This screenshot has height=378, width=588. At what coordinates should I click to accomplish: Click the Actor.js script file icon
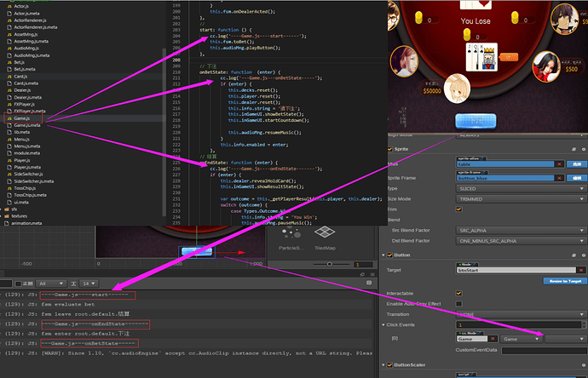(9, 6)
